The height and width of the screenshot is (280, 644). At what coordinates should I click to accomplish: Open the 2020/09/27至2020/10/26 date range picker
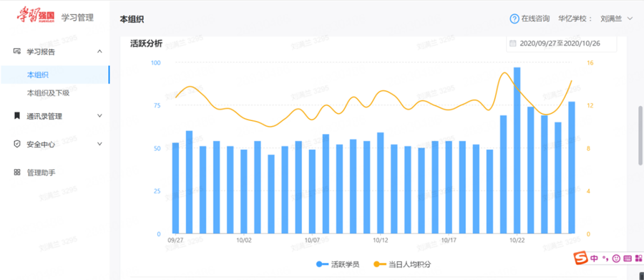(x=562, y=43)
